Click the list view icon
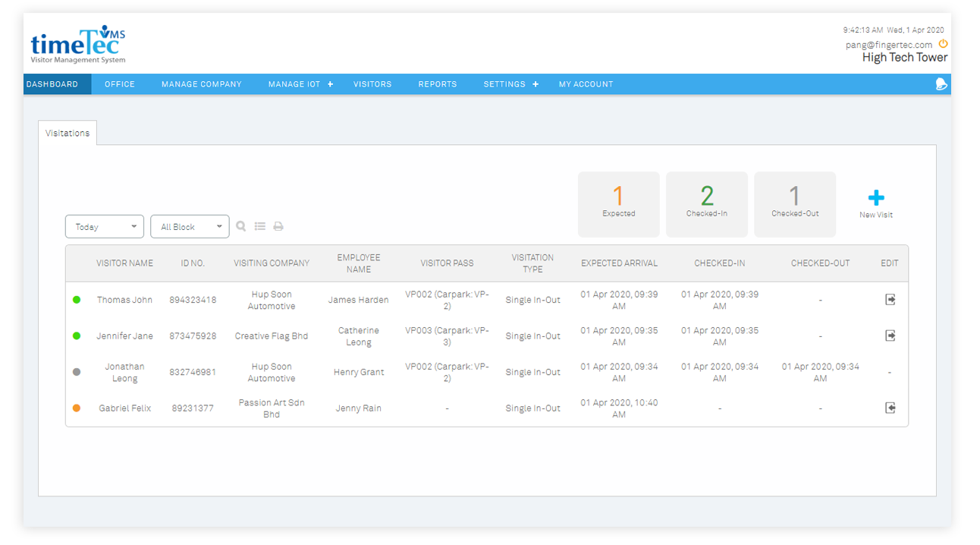 tap(260, 226)
